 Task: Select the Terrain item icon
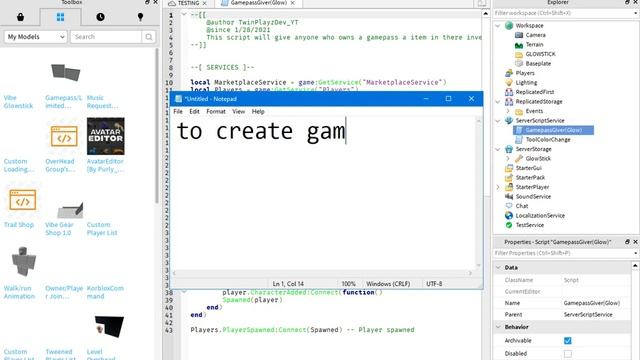click(x=519, y=45)
